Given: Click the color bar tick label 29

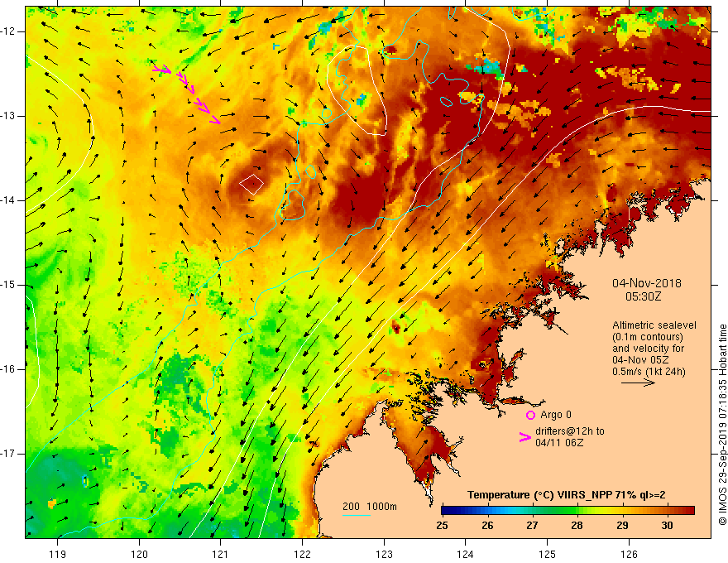Looking at the screenshot, I should (x=622, y=526).
